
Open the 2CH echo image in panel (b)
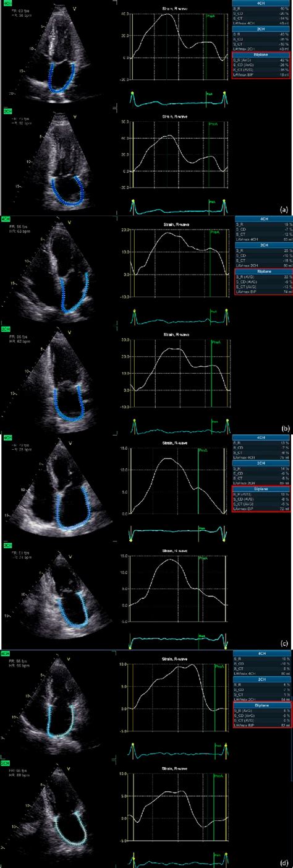tap(59, 380)
